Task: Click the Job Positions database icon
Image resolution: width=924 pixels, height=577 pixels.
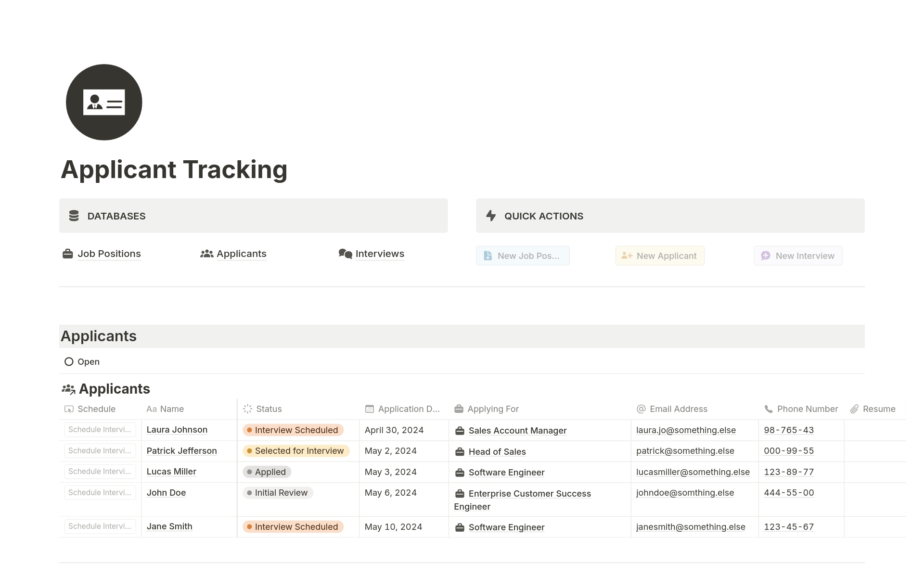Action: coord(68,253)
